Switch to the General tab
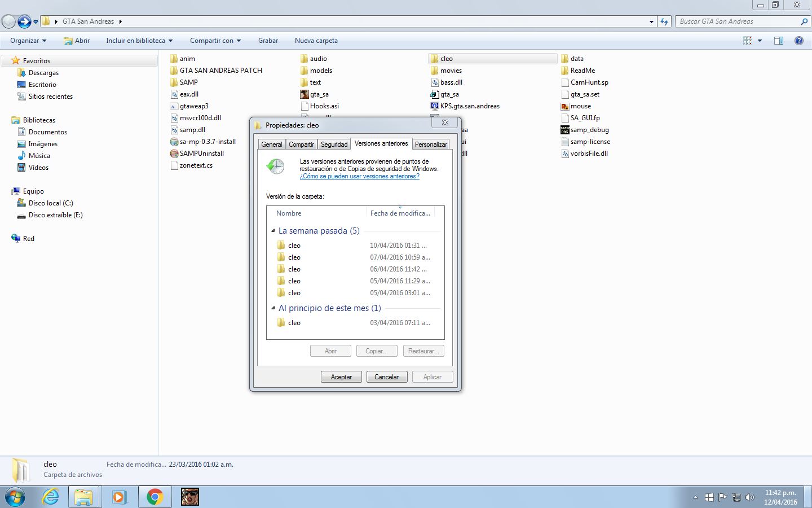The image size is (812, 508). click(272, 144)
